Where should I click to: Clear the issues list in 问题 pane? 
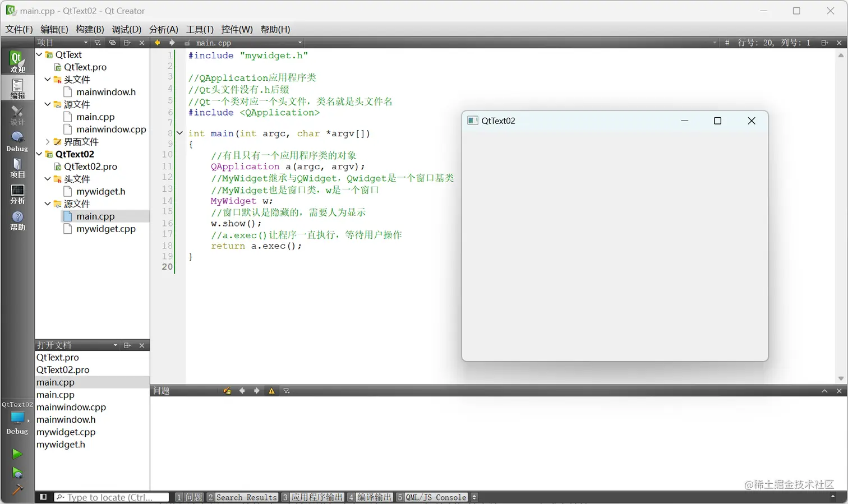pyautogui.click(x=227, y=391)
